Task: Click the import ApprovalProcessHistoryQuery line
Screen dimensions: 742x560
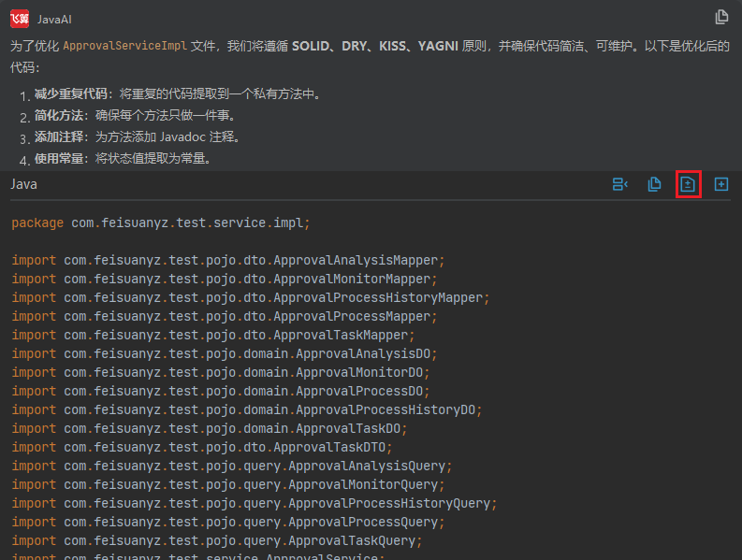Action: (x=255, y=503)
